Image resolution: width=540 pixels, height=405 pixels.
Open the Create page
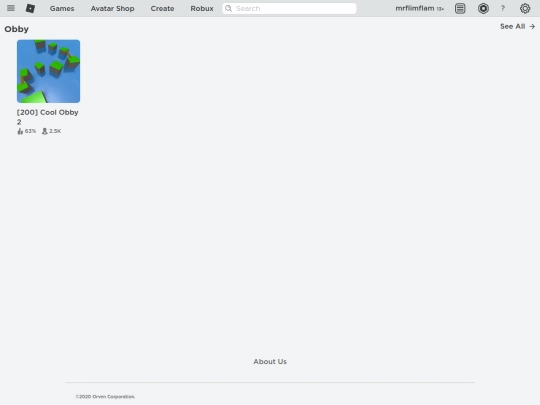point(162,8)
